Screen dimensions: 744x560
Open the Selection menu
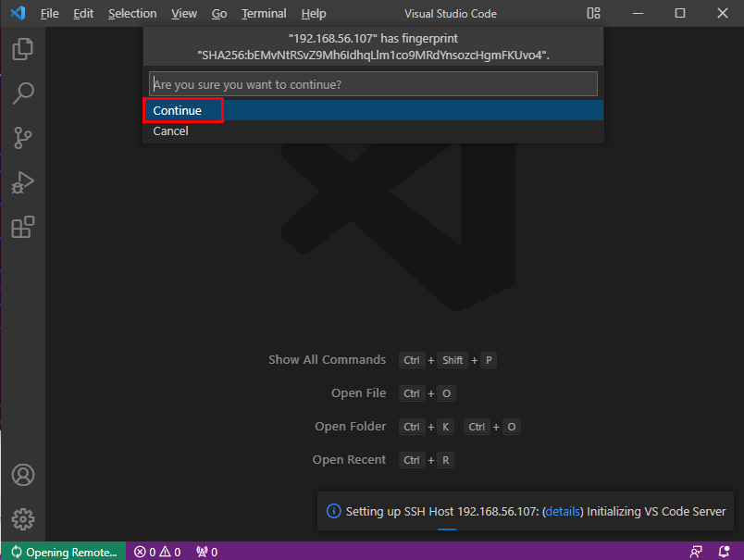point(132,14)
